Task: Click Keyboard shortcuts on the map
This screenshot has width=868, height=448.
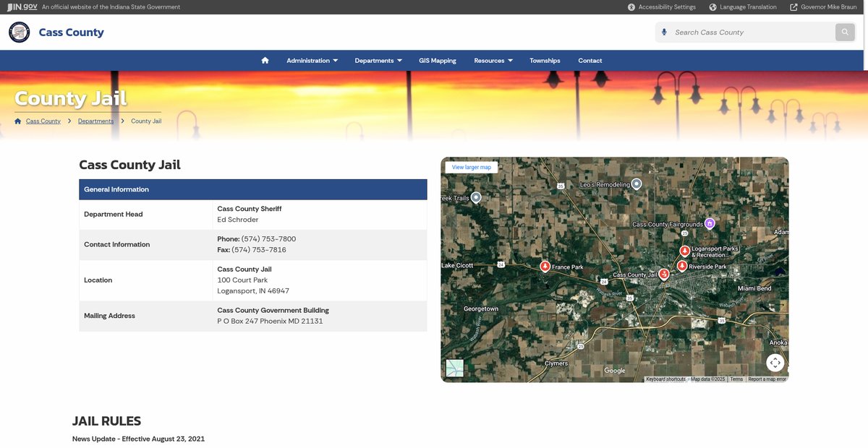Action: tap(665, 379)
